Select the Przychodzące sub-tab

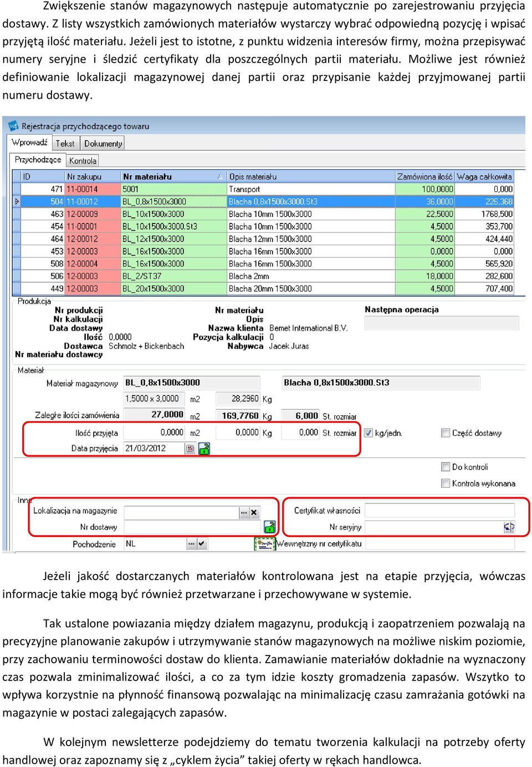coord(38,160)
